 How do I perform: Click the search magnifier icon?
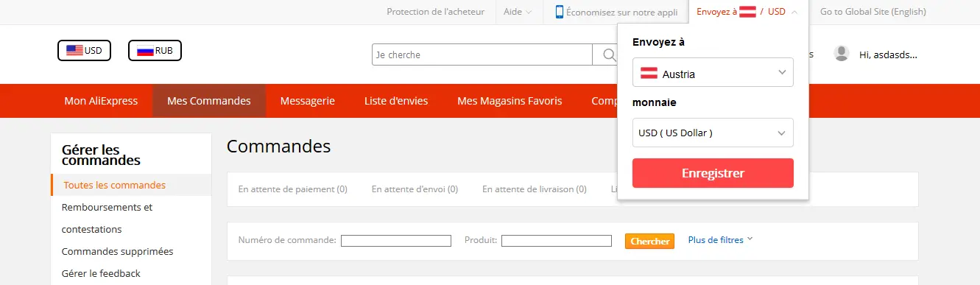tap(609, 54)
